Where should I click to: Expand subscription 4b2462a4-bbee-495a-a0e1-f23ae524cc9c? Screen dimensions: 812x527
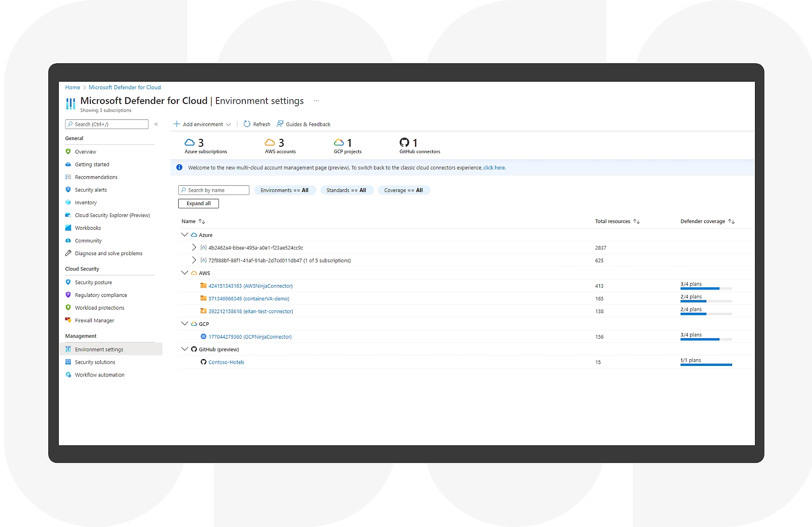pos(194,248)
